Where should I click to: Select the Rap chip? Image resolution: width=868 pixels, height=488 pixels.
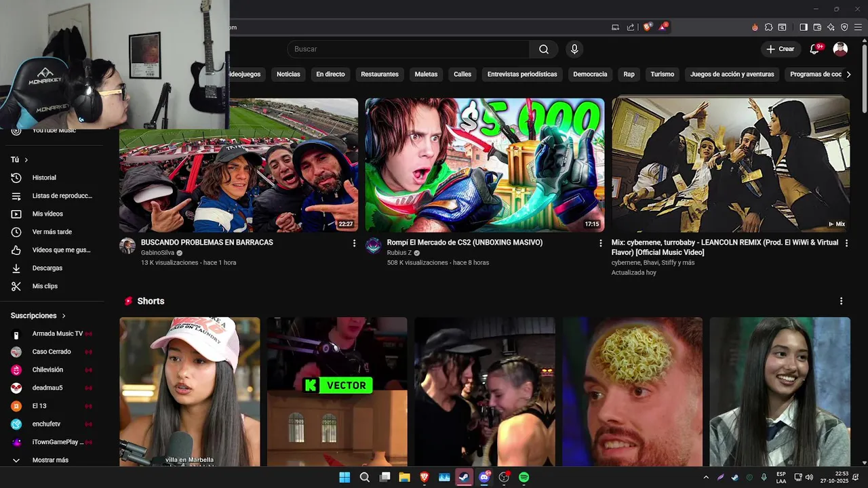point(629,75)
